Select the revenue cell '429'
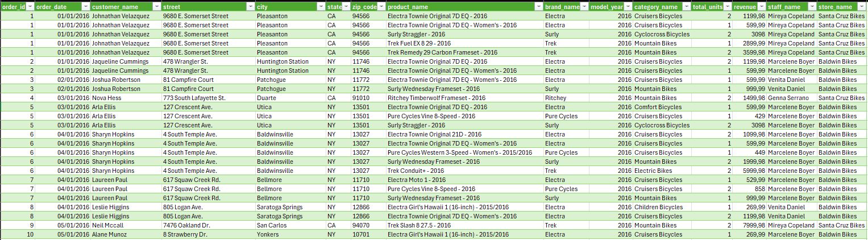 (x=749, y=116)
